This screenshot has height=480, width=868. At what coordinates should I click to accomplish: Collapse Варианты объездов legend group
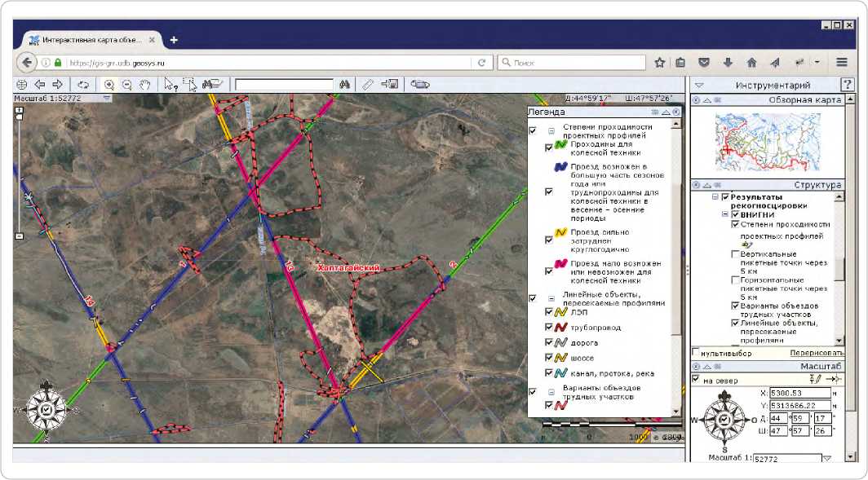point(551,392)
